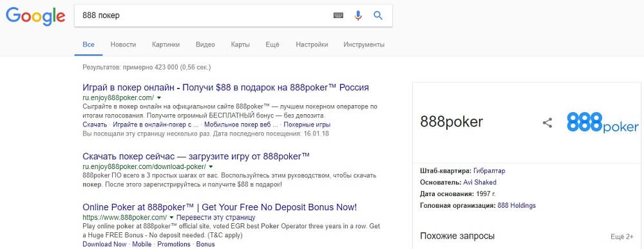Image resolution: width=644 pixels, height=249 pixels.
Task: Click the 888poker logo image
Action: [x=603, y=122]
